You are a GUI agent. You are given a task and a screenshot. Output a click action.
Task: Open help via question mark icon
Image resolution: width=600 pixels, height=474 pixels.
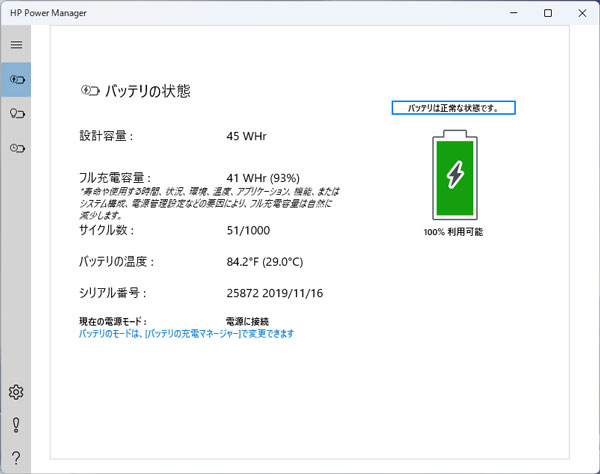pos(16,458)
